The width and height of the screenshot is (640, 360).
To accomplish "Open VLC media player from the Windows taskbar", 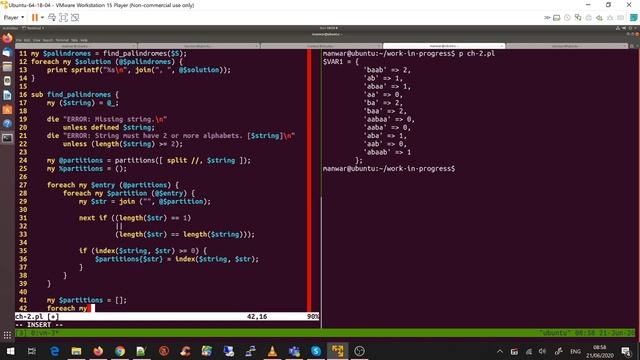I will pos(272,351).
